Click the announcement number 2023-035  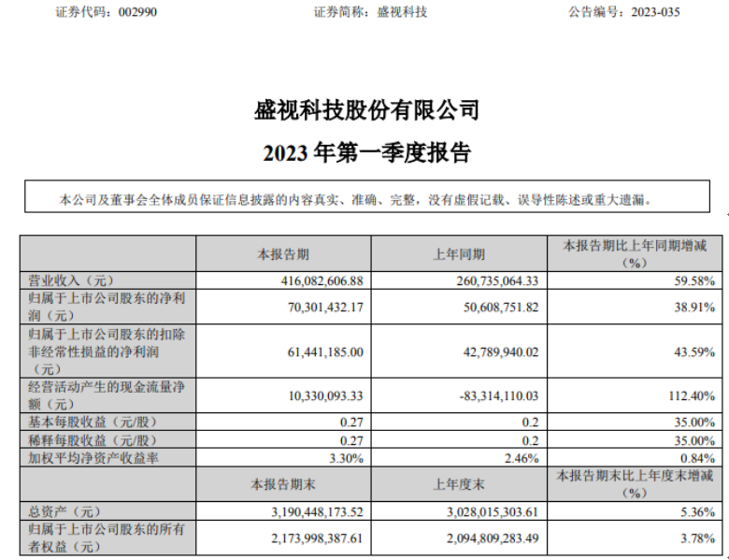[x=655, y=11]
